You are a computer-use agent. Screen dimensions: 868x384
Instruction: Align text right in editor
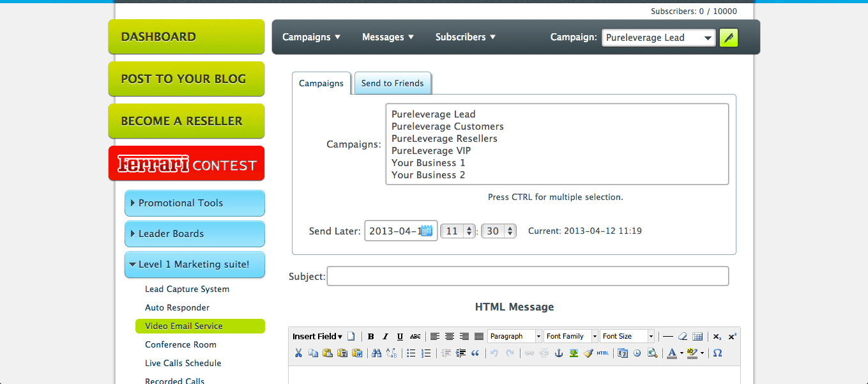(x=464, y=336)
